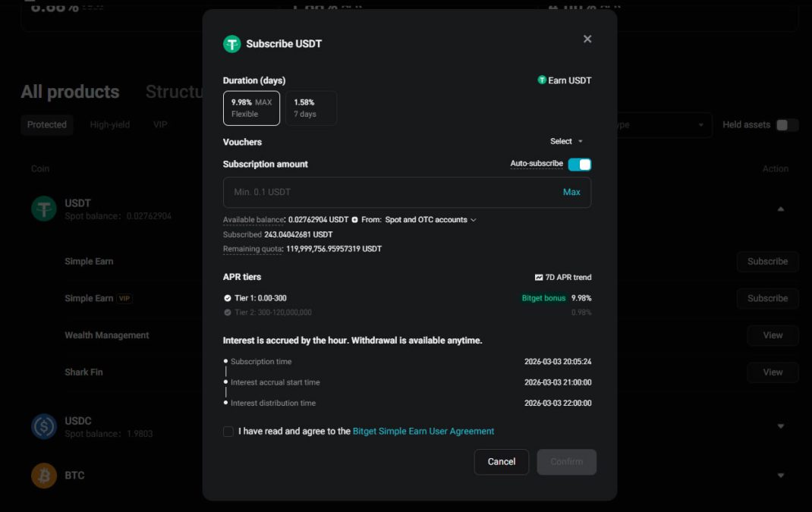Viewport: 812px width, 512px height.
Task: Open the Vouchers Select dropdown
Action: pyautogui.click(x=566, y=141)
